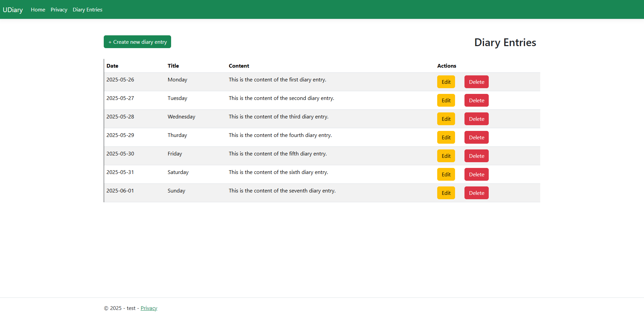Edit the Friday diary entry
644x317 pixels.
coord(446,156)
